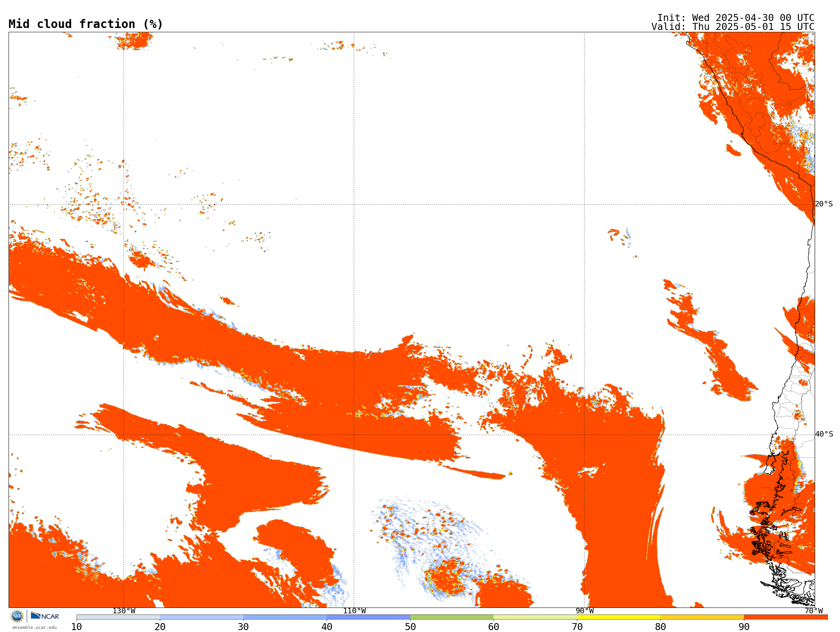840x632 pixels.
Task: Click the 130°W longitude label
Action: point(124,611)
